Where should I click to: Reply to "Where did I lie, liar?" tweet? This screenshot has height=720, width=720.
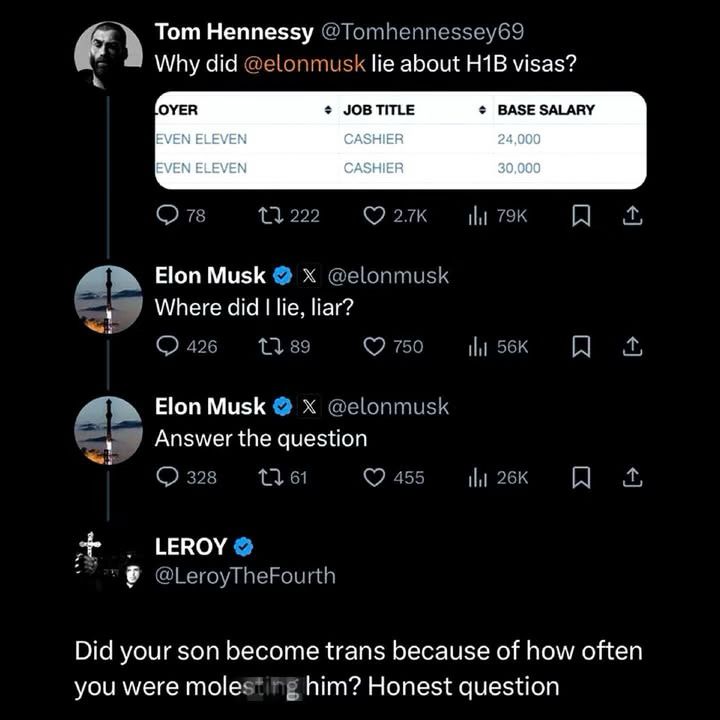coord(169,346)
